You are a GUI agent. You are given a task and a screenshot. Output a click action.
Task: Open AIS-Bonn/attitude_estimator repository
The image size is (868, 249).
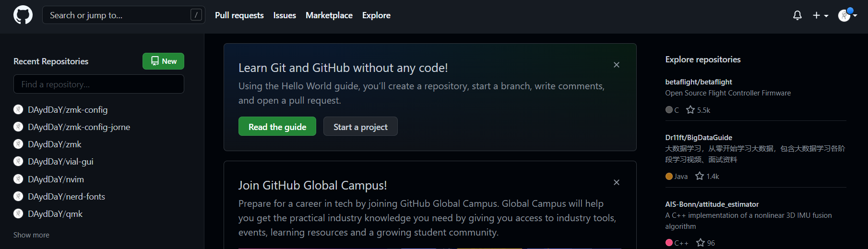click(712, 204)
